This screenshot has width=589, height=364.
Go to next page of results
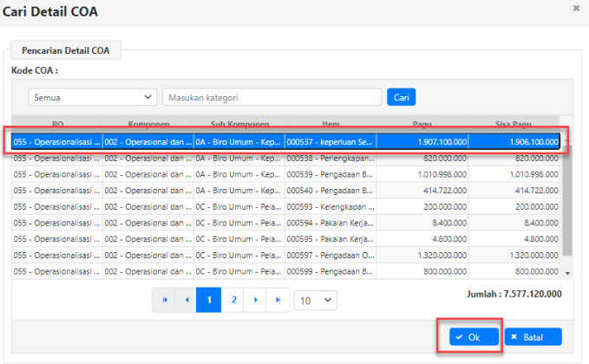pos(255,299)
